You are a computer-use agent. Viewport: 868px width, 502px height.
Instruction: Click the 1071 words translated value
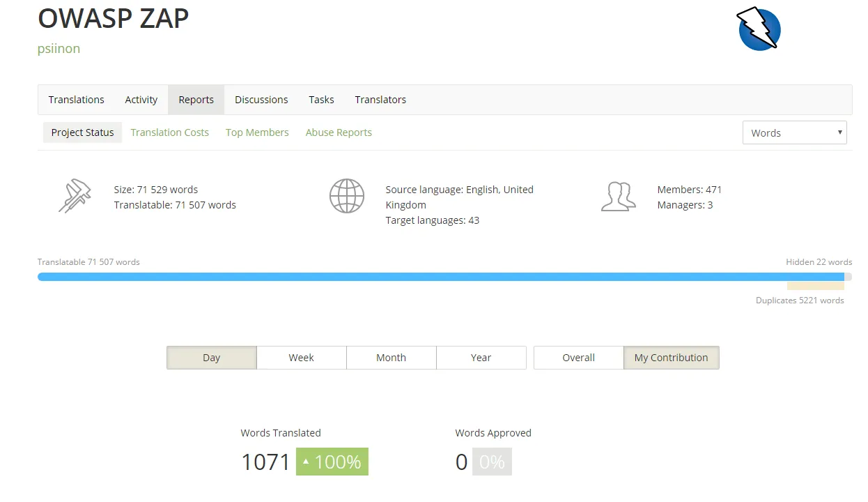tap(265, 462)
